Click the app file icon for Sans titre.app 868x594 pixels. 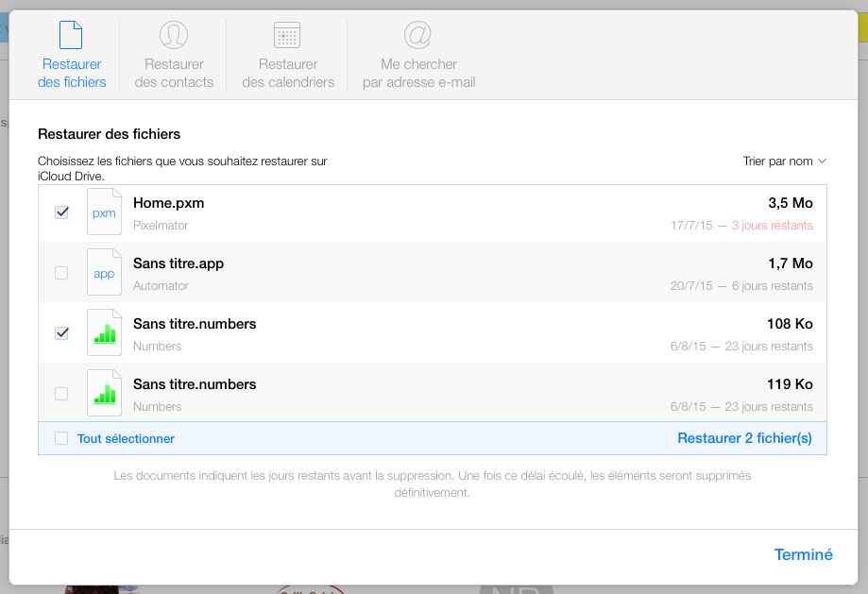click(x=104, y=272)
